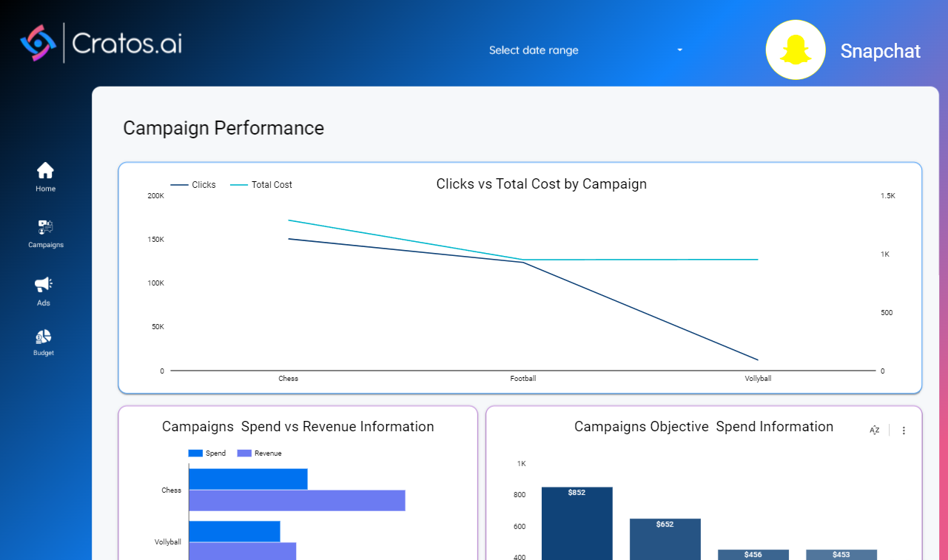948x560 pixels.
Task: Click the Chess label in bar chart
Action: point(172,490)
